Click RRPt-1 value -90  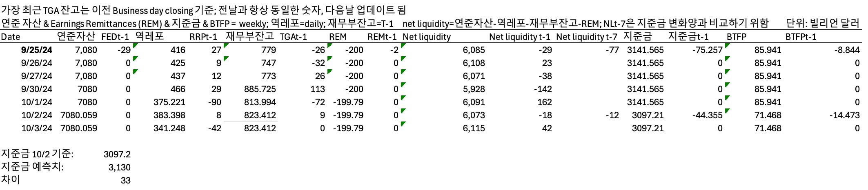pyautogui.click(x=214, y=102)
